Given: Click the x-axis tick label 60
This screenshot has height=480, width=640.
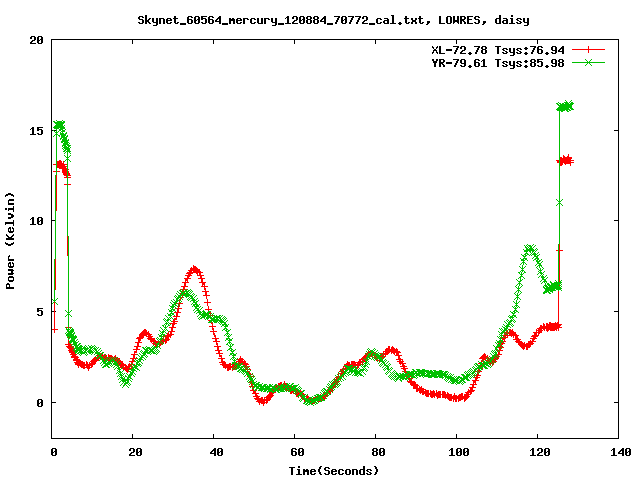Looking at the screenshot, I should (297, 452).
